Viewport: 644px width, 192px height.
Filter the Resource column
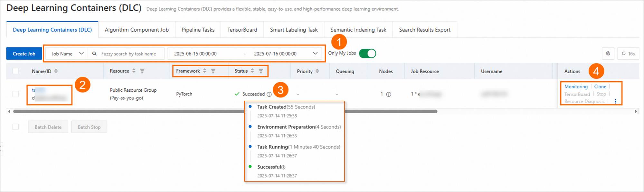pyautogui.click(x=142, y=71)
